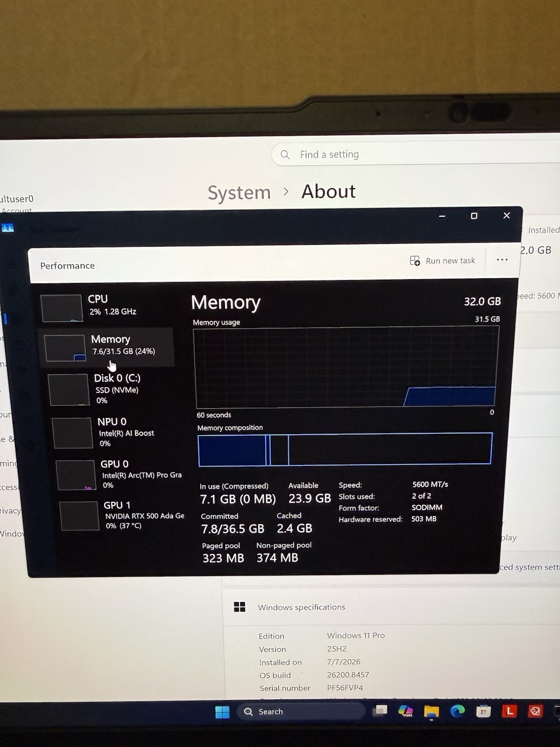Click In use value 7.1 GB (0 MB)
Image resolution: width=560 pixels, height=747 pixels.
[238, 499]
